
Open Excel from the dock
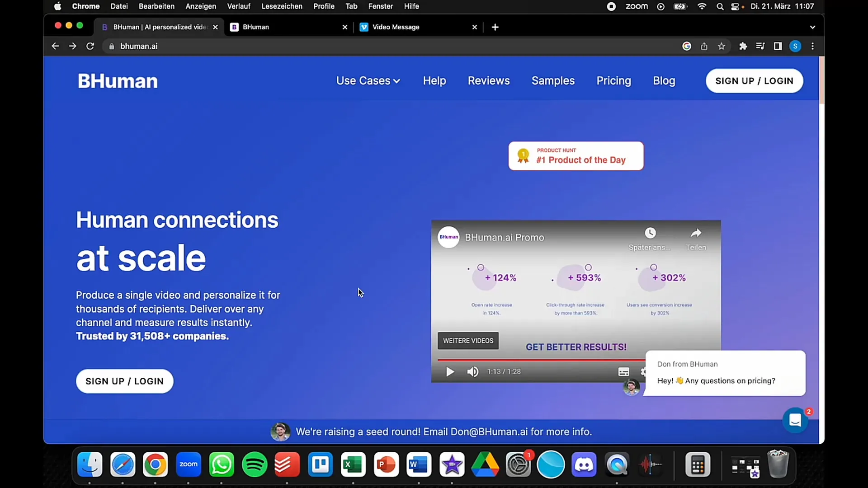353,465
